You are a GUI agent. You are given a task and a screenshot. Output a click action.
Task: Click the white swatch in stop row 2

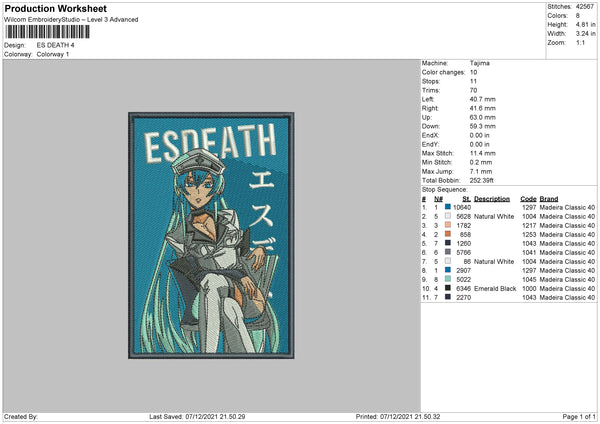click(448, 216)
